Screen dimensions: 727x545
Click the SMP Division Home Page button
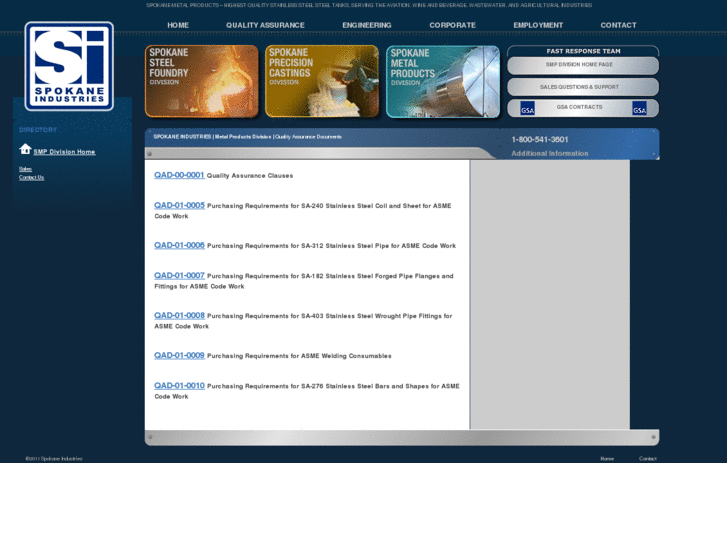click(x=583, y=65)
